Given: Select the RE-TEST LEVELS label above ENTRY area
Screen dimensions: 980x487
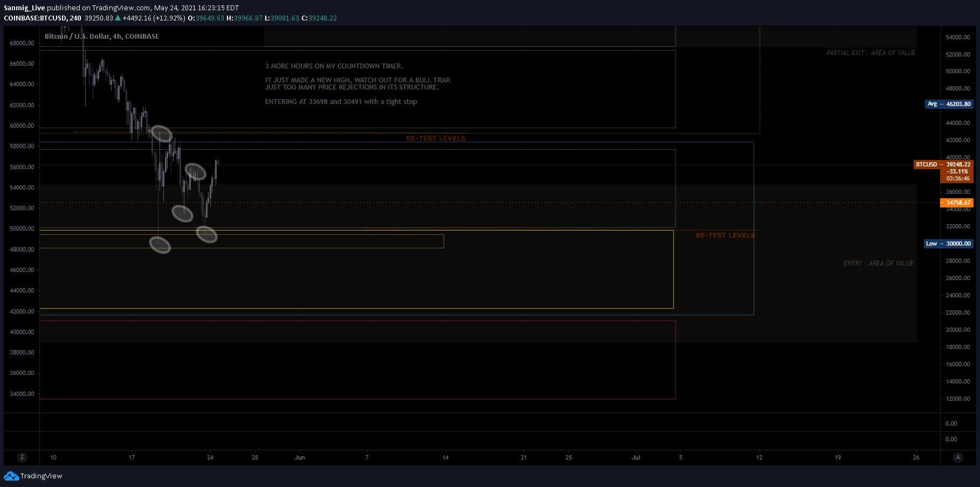Looking at the screenshot, I should 725,235.
